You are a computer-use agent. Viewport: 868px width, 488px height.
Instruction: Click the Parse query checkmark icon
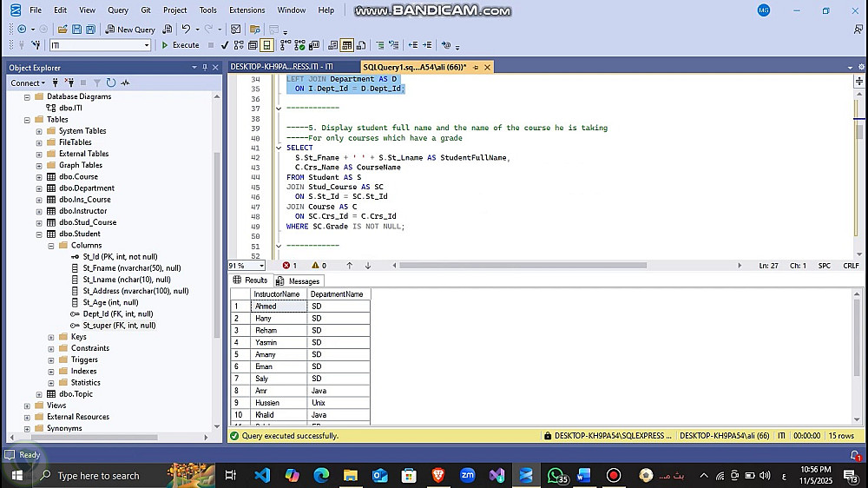tap(225, 45)
